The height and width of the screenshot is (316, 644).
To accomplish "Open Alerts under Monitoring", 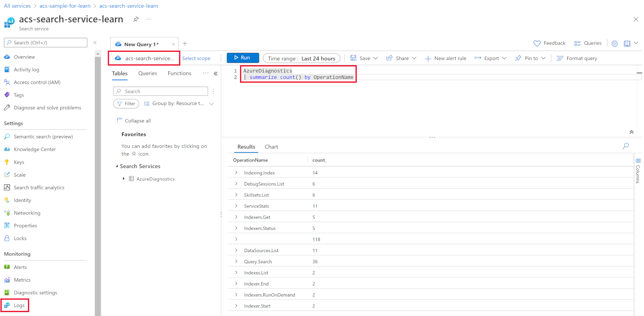I will click(20, 267).
